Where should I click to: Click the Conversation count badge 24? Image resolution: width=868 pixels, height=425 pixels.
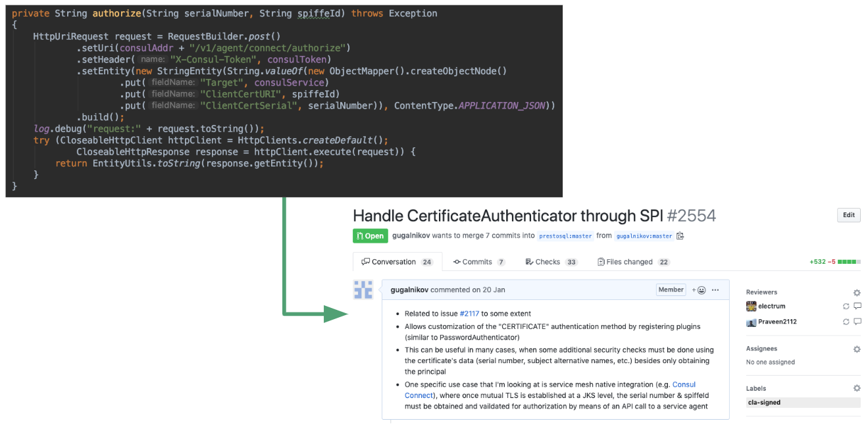pyautogui.click(x=427, y=262)
